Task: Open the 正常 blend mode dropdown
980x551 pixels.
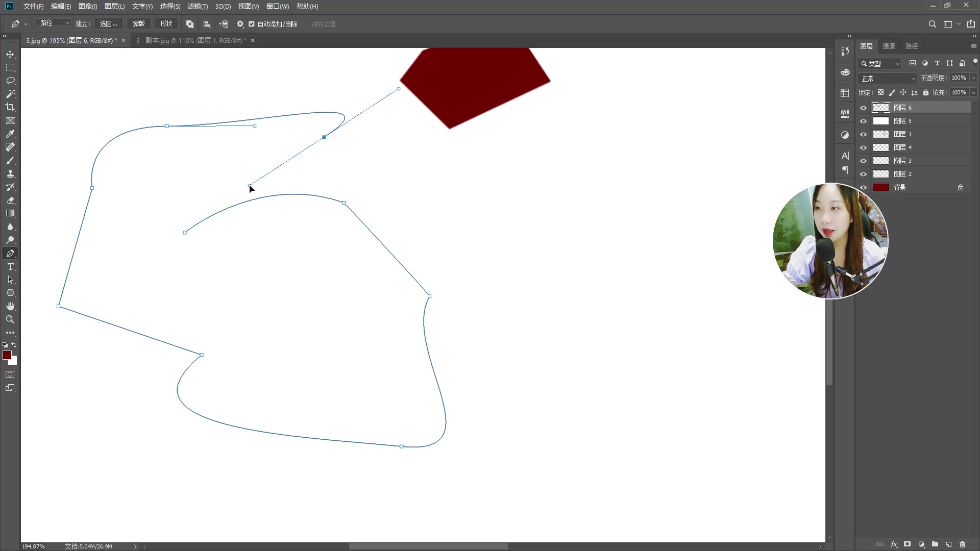Action: point(888,79)
